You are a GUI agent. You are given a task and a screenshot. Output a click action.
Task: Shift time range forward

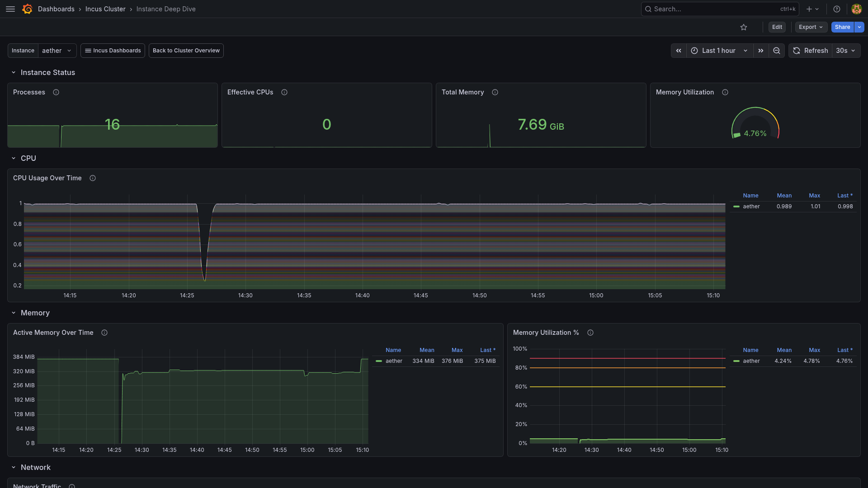761,51
